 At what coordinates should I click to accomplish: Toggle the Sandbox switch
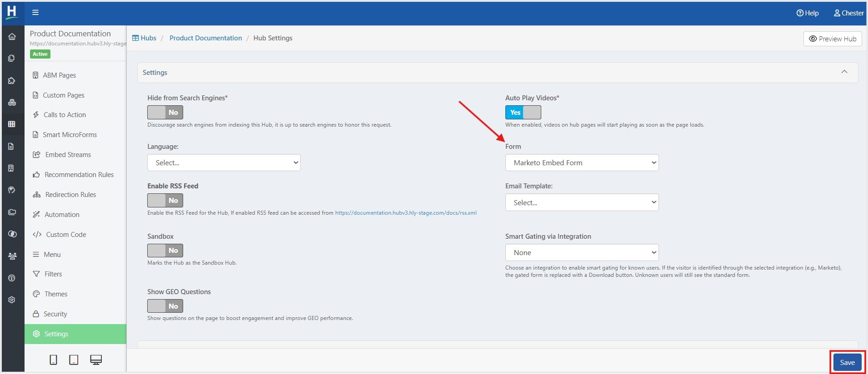pyautogui.click(x=165, y=250)
